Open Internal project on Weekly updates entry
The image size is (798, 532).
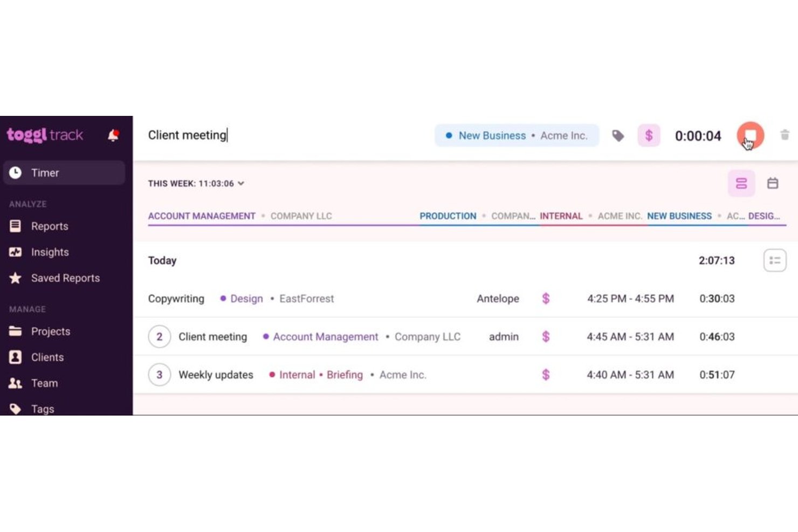coord(297,375)
